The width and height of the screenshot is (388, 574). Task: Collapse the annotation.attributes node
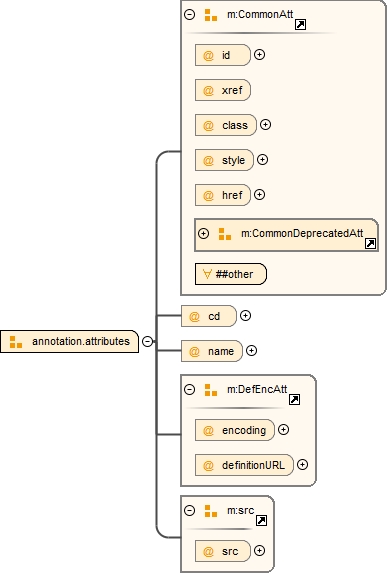[147, 341]
